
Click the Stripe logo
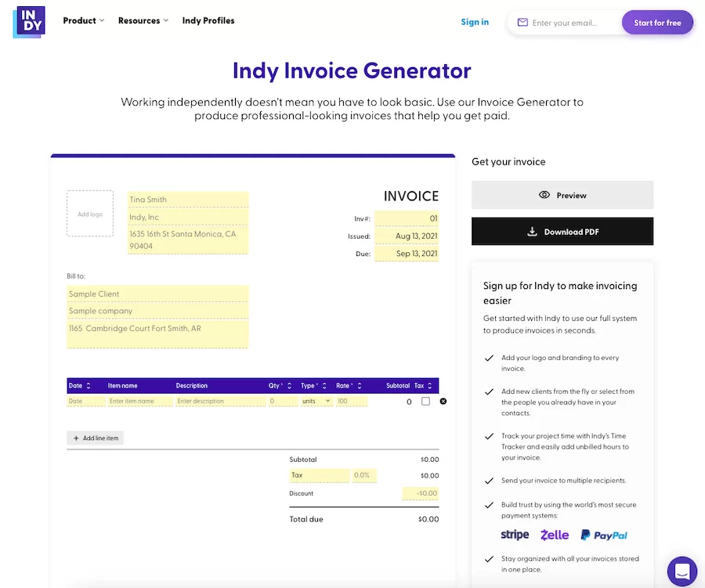pyautogui.click(x=515, y=535)
